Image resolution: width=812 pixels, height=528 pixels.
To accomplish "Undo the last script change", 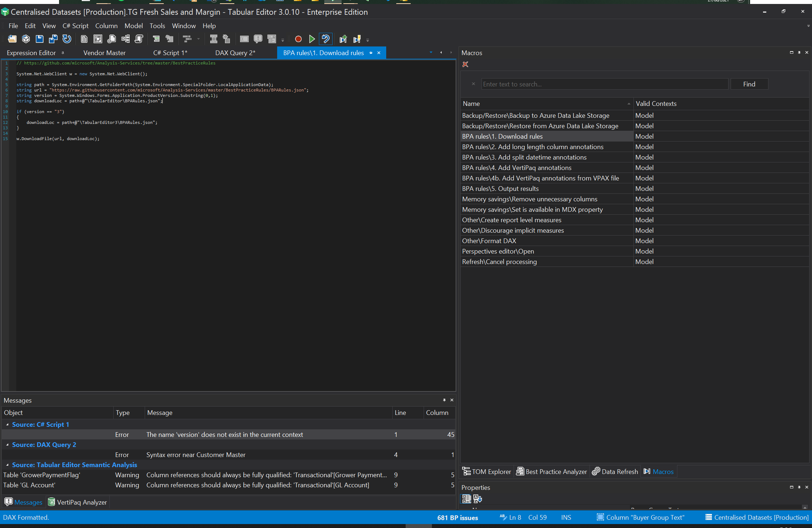I will click(325, 39).
